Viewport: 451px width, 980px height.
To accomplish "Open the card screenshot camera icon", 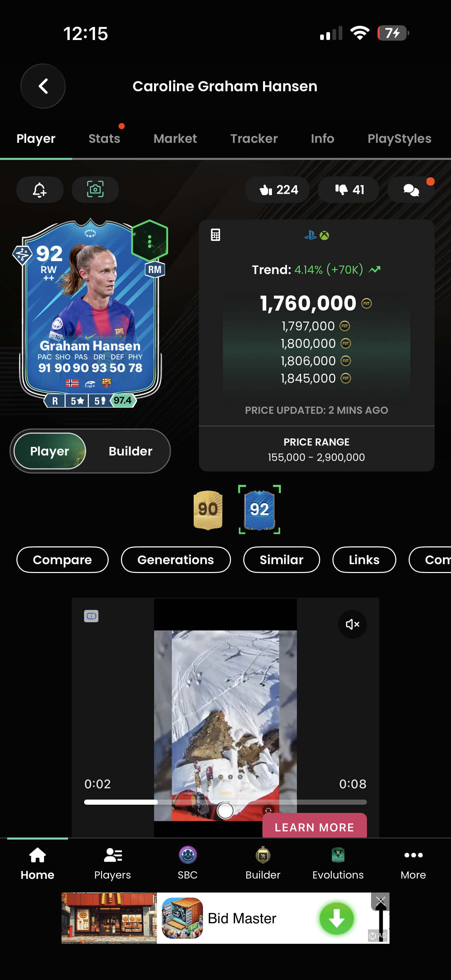I will tap(95, 189).
